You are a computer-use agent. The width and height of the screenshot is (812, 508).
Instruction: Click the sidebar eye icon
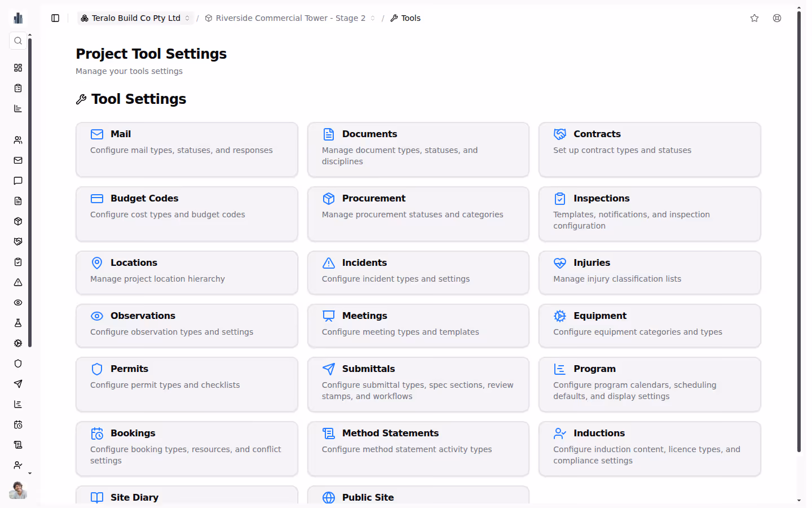(18, 303)
